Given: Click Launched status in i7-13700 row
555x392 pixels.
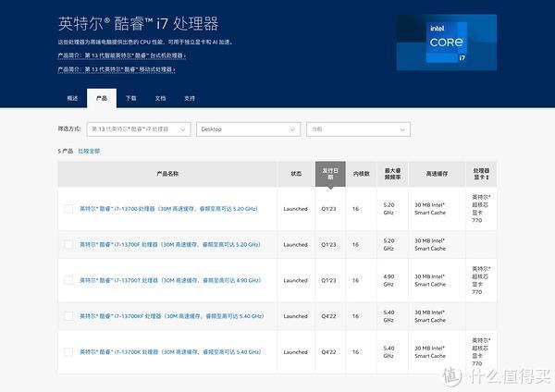Looking at the screenshot, I should click(x=296, y=209).
